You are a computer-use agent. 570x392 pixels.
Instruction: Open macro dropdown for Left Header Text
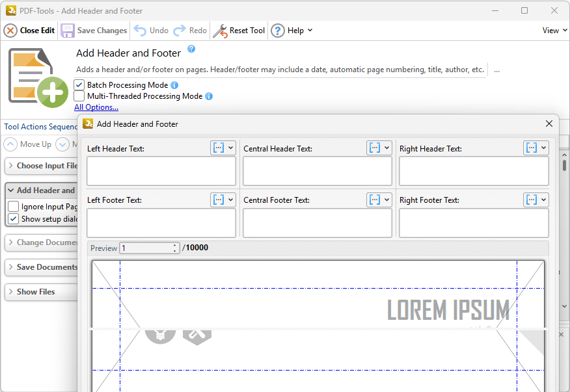point(223,148)
